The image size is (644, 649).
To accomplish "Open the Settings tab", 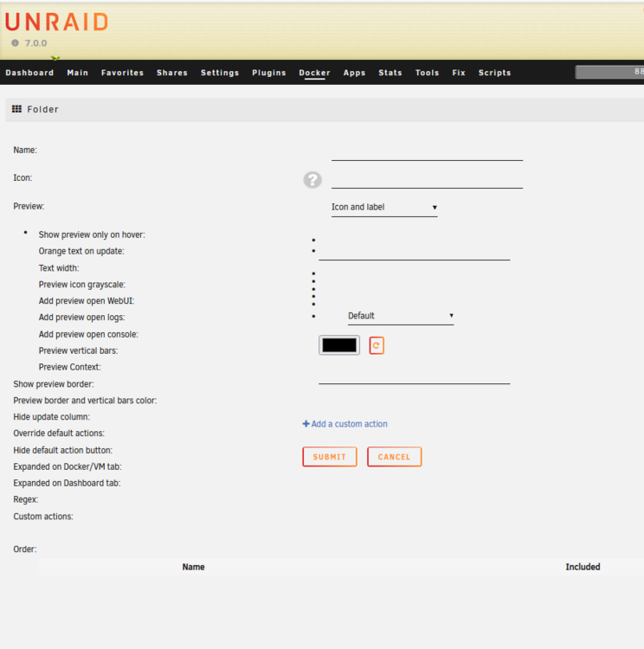I will (x=220, y=73).
